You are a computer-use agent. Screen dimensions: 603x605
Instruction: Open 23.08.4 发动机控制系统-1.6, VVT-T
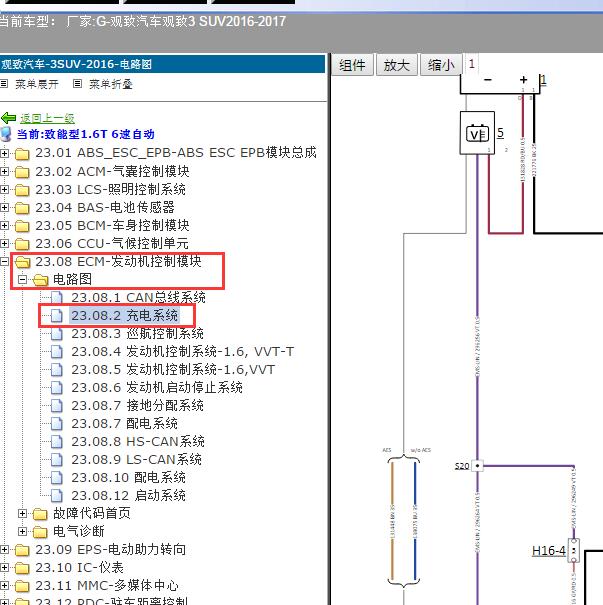(x=182, y=352)
